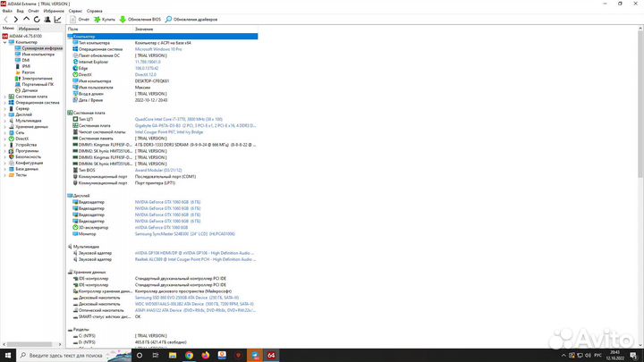644x362 pixels.
Task: Select Датчики in the sidebar tree
Action: [30, 90]
